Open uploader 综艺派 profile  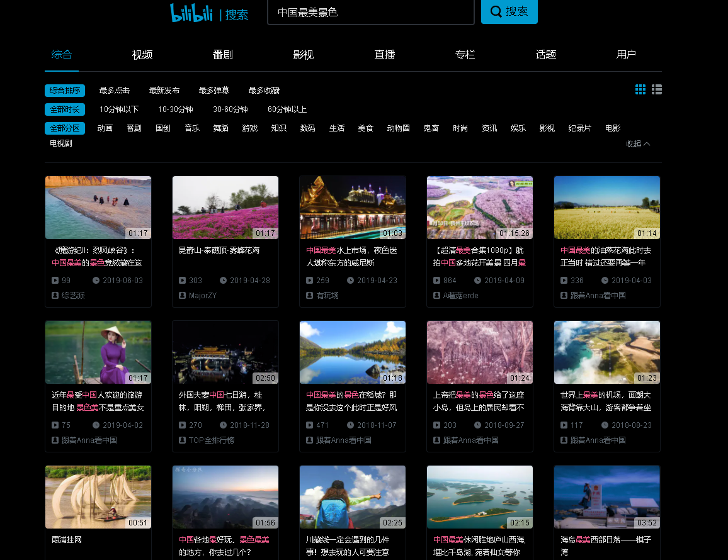point(73,296)
